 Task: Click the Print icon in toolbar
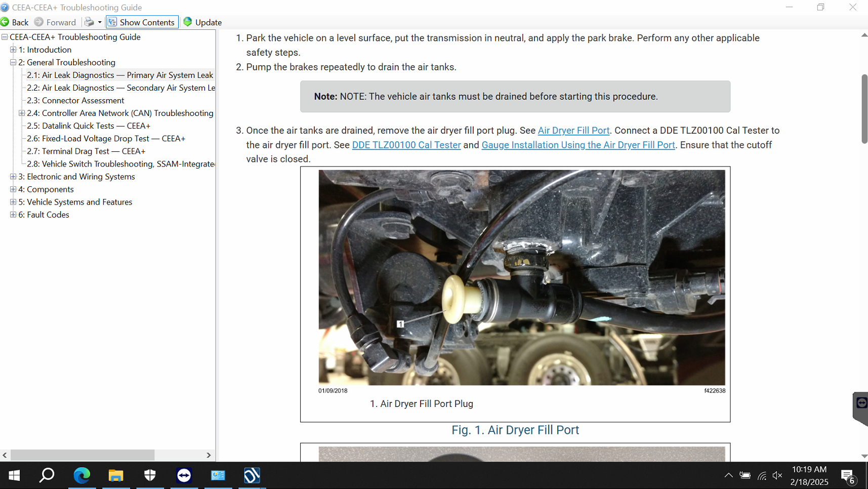point(89,22)
